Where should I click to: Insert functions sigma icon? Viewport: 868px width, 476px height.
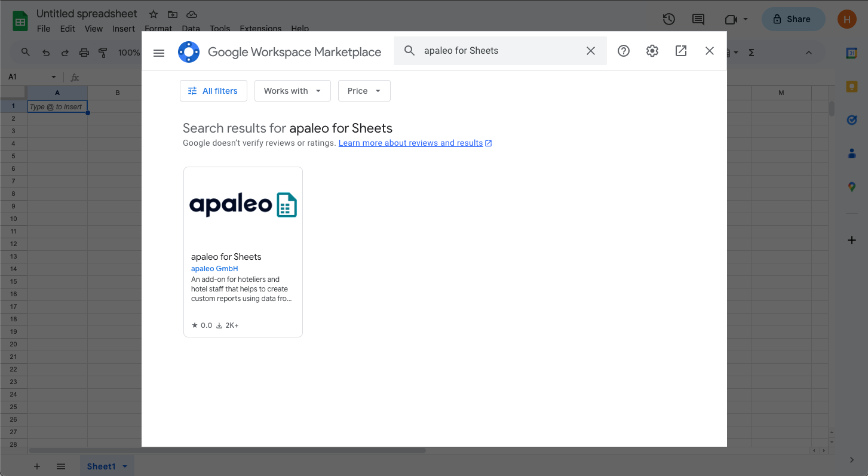pos(752,53)
